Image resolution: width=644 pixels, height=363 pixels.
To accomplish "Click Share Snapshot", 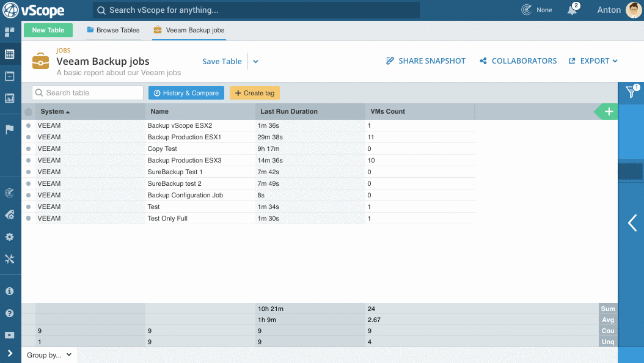I will 426,61.
